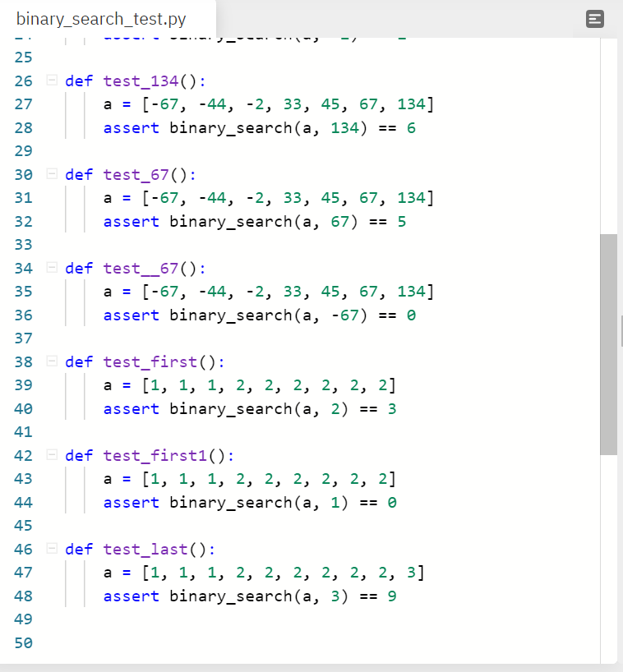This screenshot has height=672, width=623.
Task: Click the def keyword on line 46
Action: 79,550
